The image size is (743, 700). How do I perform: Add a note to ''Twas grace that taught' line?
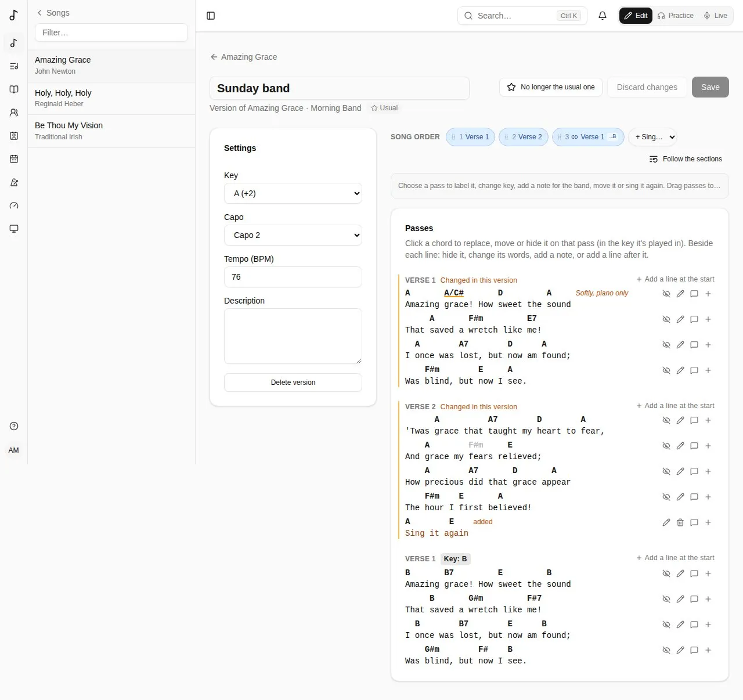[694, 420]
